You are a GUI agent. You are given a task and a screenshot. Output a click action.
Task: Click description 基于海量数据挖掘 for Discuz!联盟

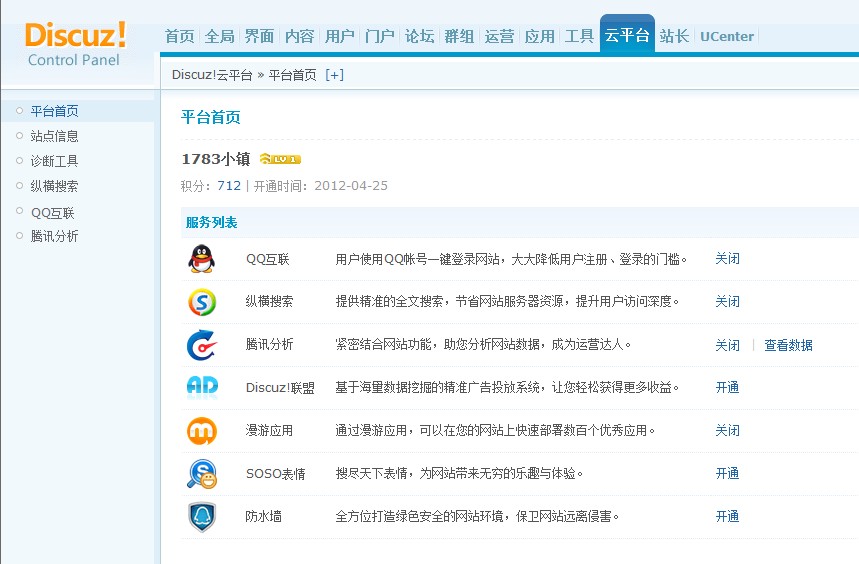[x=507, y=388]
